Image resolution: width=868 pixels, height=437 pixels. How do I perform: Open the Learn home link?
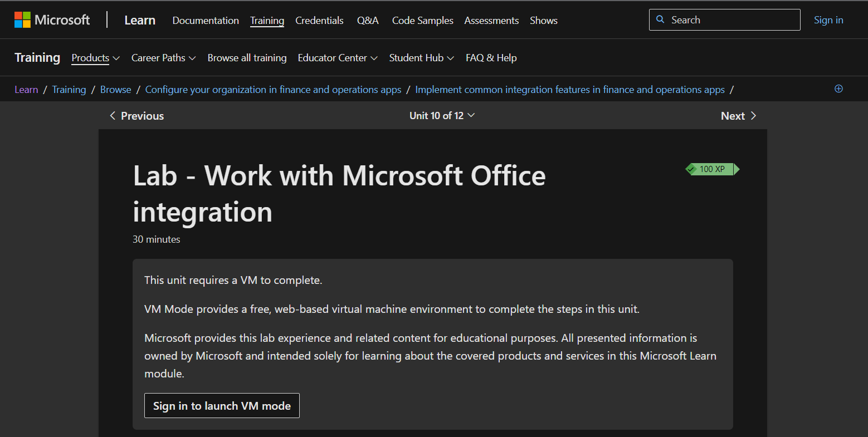click(140, 21)
